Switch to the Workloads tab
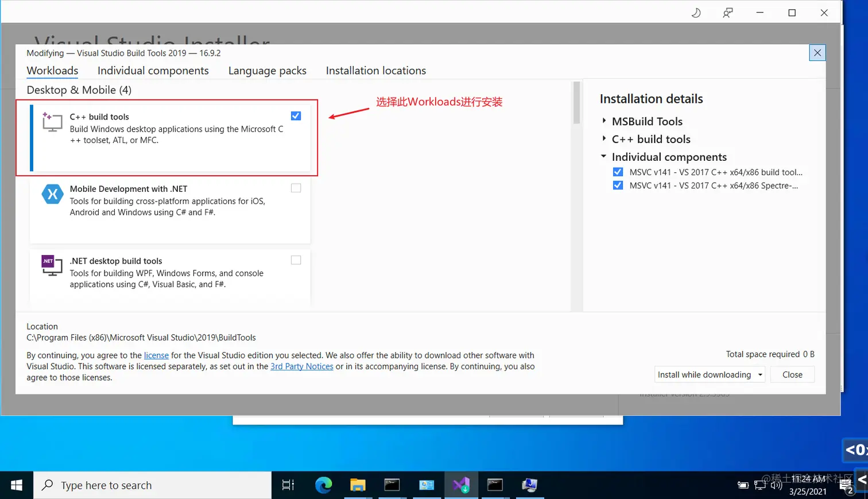The height and width of the screenshot is (499, 868). click(52, 71)
